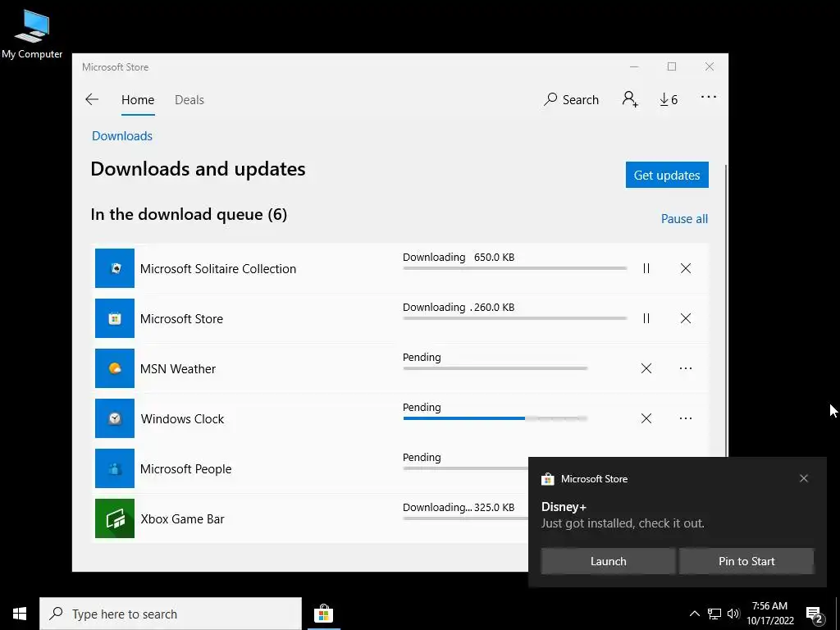Click the MSN Weather progress bar
Viewport: 840px width, 630px height.
495,368
